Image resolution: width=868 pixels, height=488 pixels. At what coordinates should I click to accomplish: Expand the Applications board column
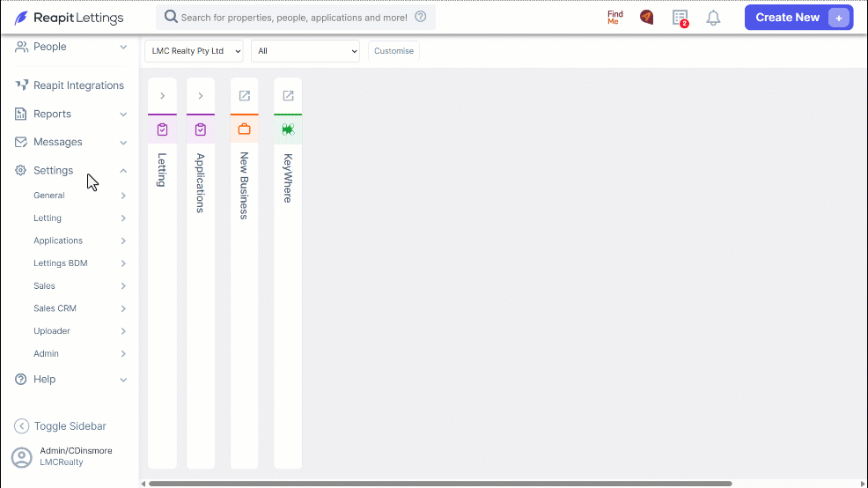click(201, 96)
